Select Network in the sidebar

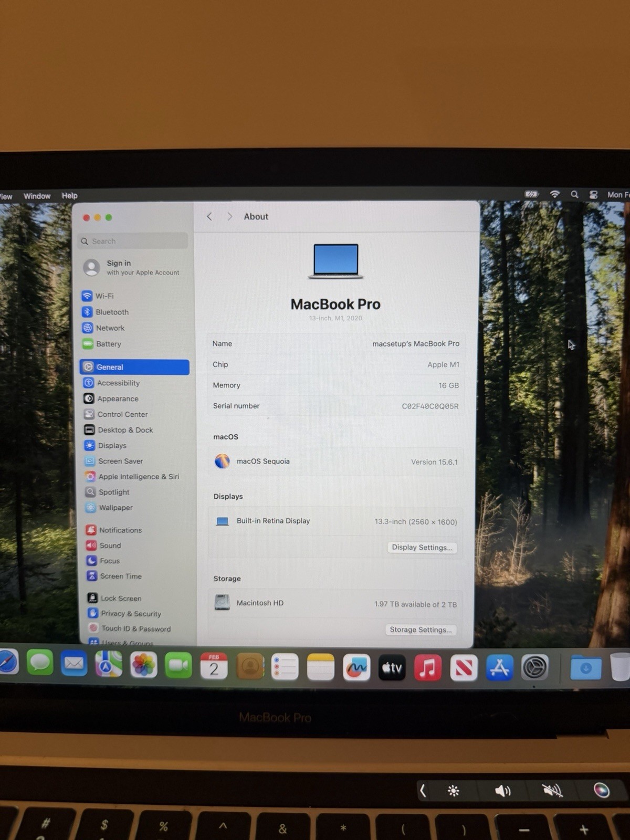103,328
